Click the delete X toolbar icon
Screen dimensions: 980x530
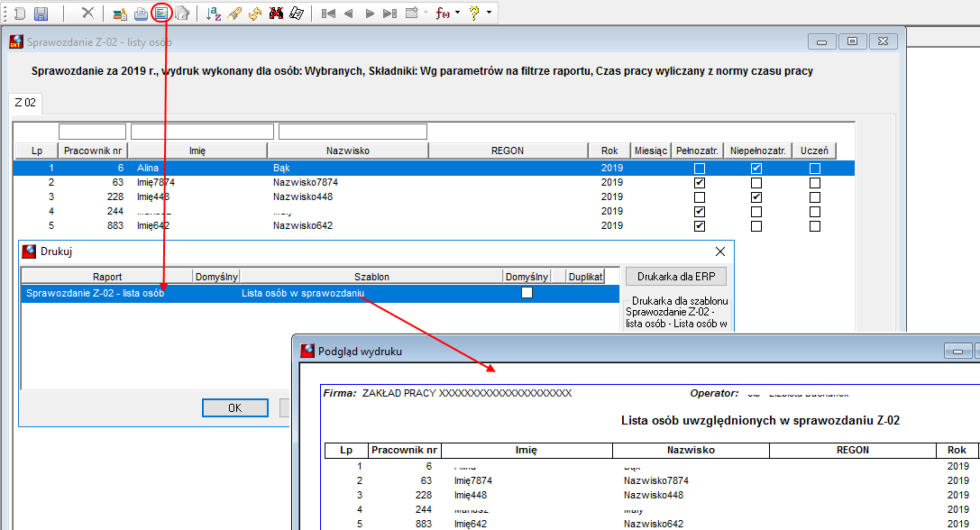pyautogui.click(x=87, y=14)
